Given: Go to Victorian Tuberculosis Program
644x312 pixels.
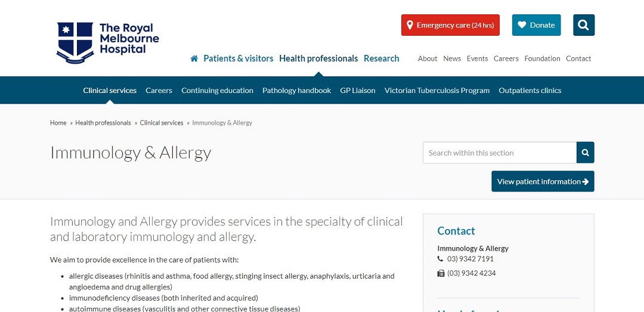Looking at the screenshot, I should [436, 91].
